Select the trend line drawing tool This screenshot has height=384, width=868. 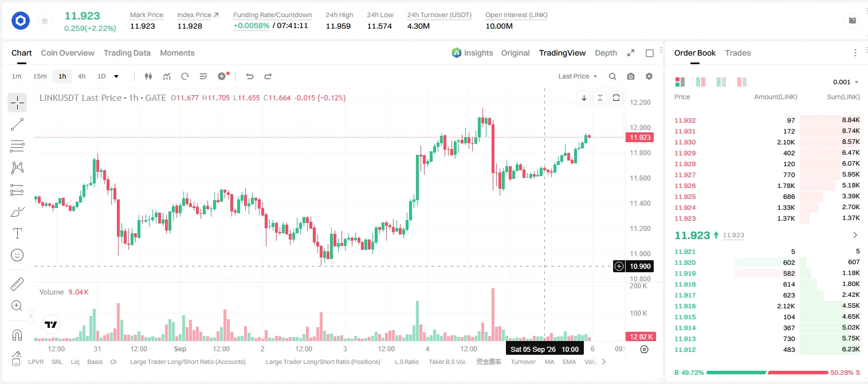pos(17,124)
